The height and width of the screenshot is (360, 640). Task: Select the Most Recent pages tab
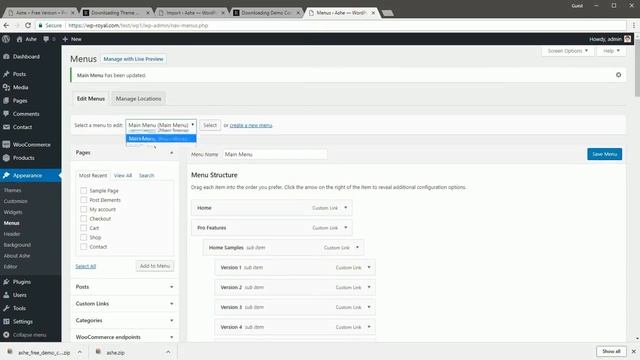93,176
